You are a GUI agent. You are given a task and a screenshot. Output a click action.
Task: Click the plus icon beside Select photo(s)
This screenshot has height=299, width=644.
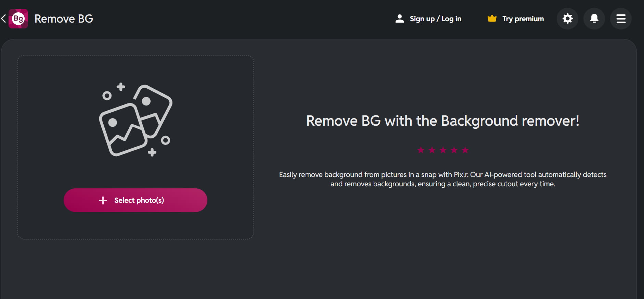click(x=103, y=200)
